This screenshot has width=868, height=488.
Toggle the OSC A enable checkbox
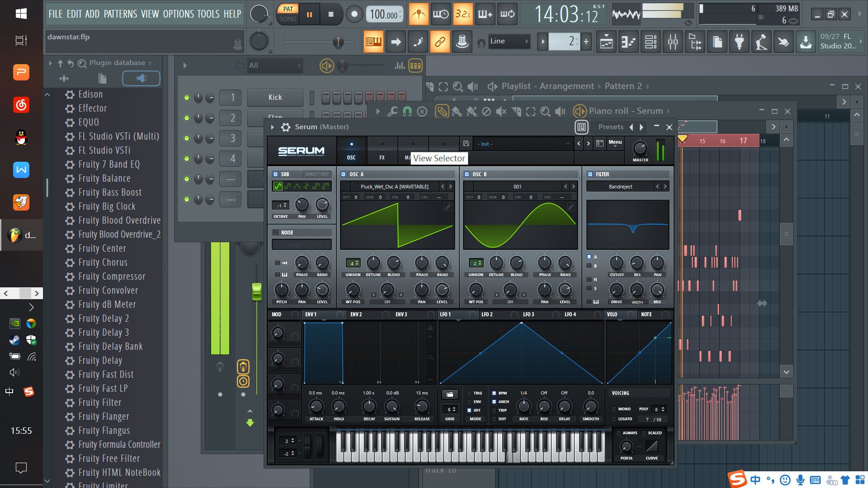tap(344, 174)
